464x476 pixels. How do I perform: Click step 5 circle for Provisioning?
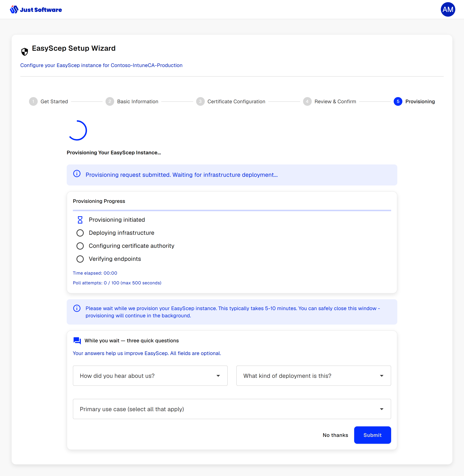[398, 101]
